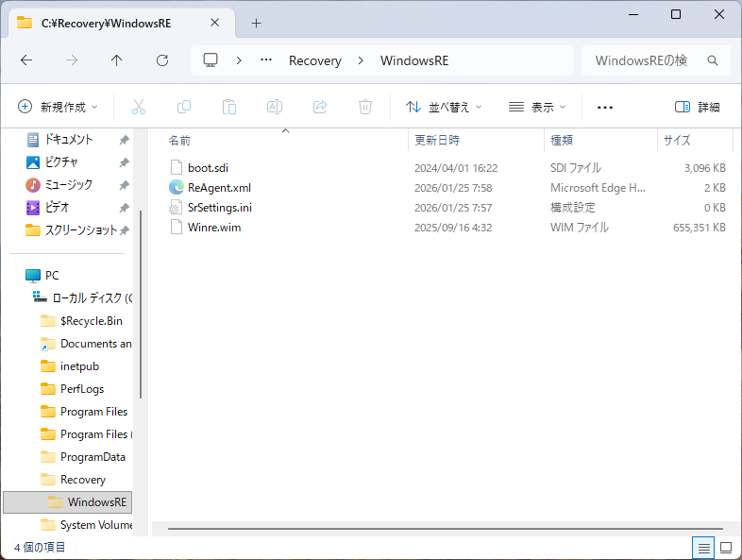
Task: Click the Share icon in toolbar
Action: [320, 107]
